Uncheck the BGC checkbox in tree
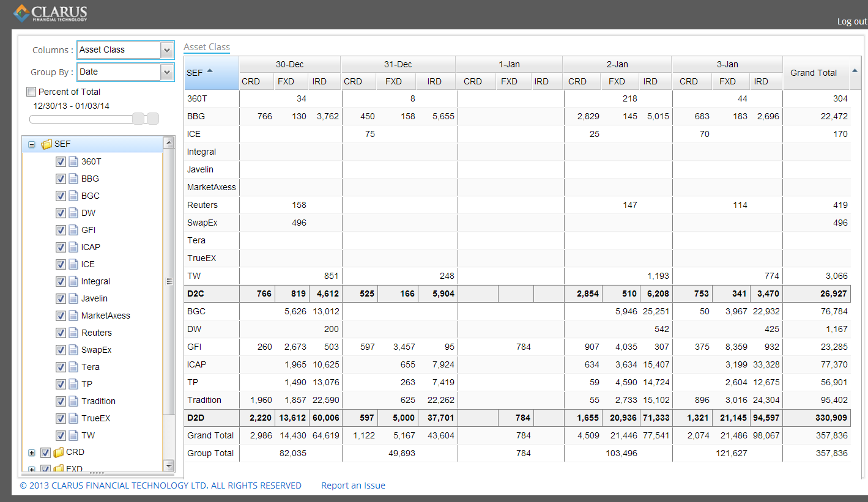Screen dimensions: 868x502 61,196
